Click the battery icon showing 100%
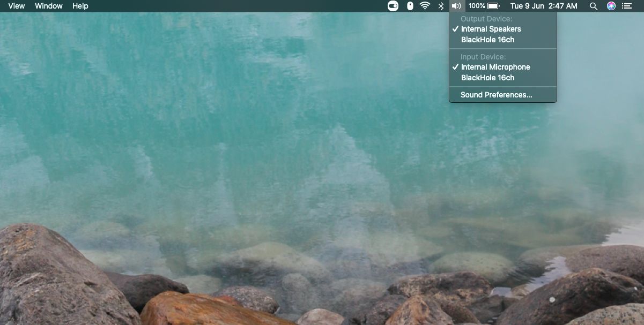Screen dimensions: 644x325 coord(484,6)
